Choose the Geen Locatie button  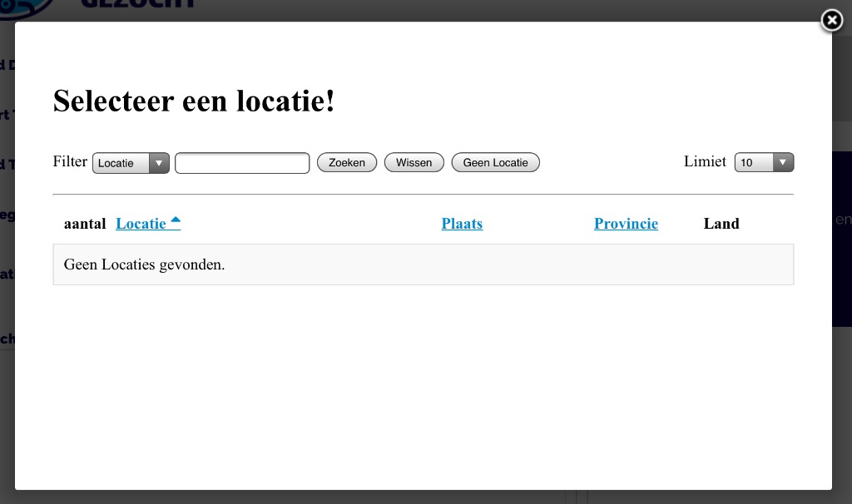click(496, 162)
